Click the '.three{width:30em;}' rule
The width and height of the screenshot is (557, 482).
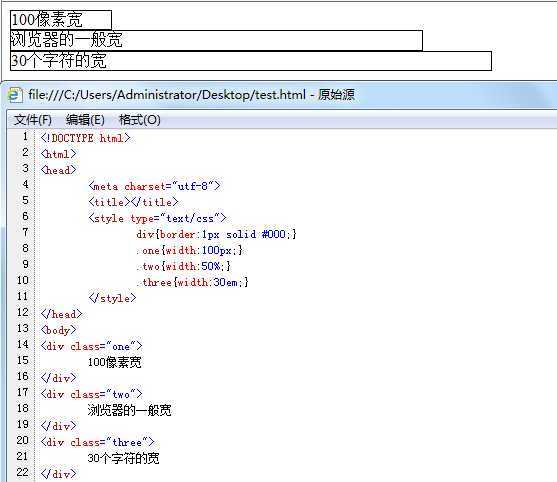193,282
